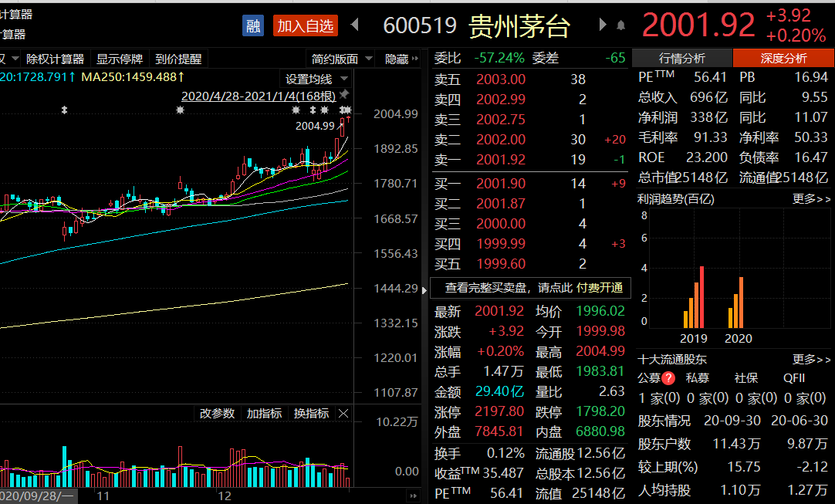Click the 跌停 value 1798.20
Screen dimensions: 835x504
point(600,411)
